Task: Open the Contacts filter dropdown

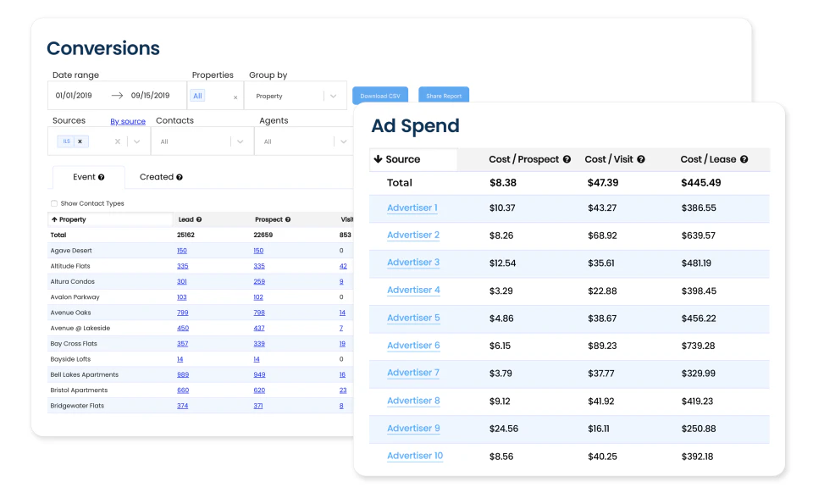Action: 202,140
